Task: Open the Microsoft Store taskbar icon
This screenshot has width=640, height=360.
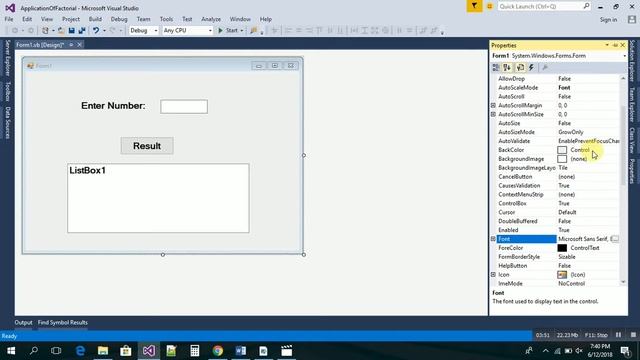Action: coord(126,351)
